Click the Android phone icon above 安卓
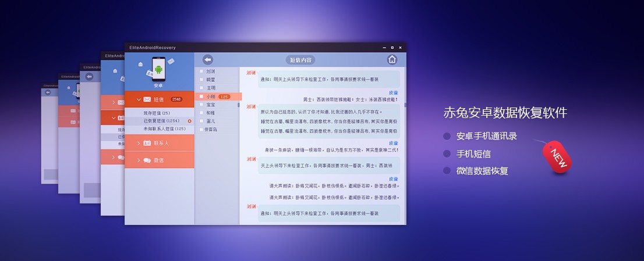Image resolution: width=644 pixels, height=261 pixels. [x=158, y=69]
